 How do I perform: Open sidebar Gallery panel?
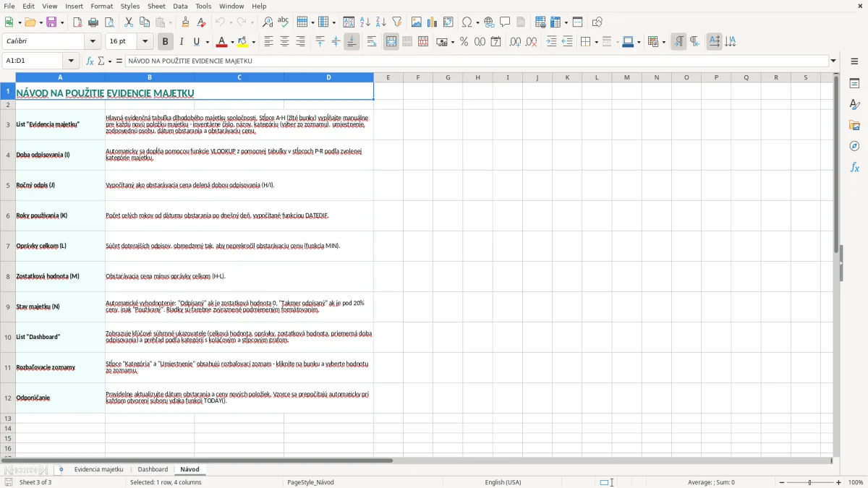[854, 126]
